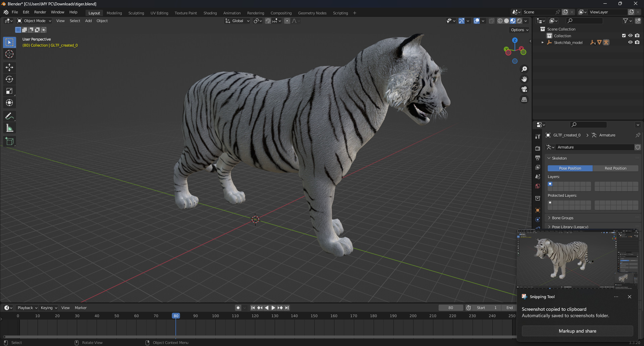
Task: Select Rest Position button
Action: tap(615, 168)
